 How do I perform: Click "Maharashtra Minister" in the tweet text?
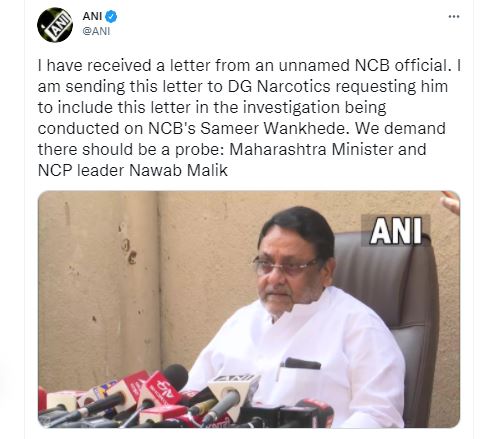click(x=311, y=149)
